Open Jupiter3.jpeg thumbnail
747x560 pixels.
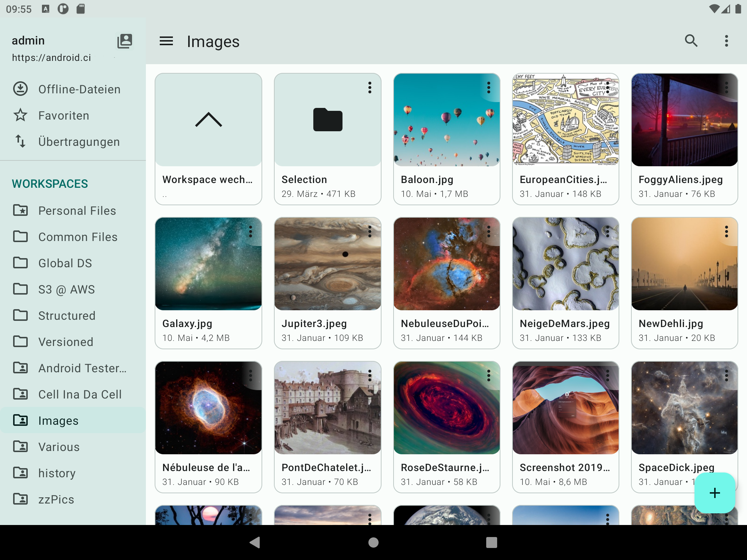pyautogui.click(x=328, y=264)
